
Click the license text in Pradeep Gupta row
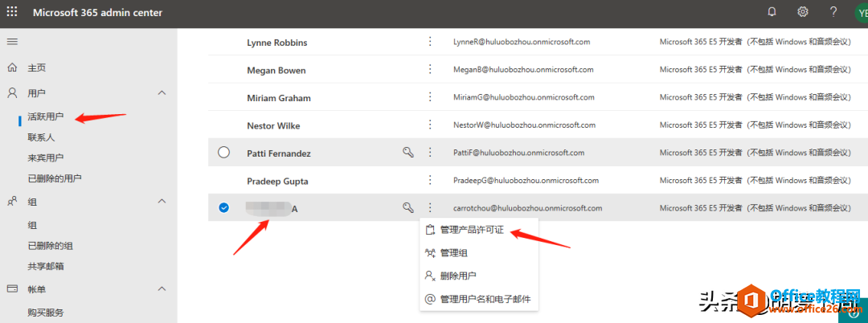[x=755, y=180]
